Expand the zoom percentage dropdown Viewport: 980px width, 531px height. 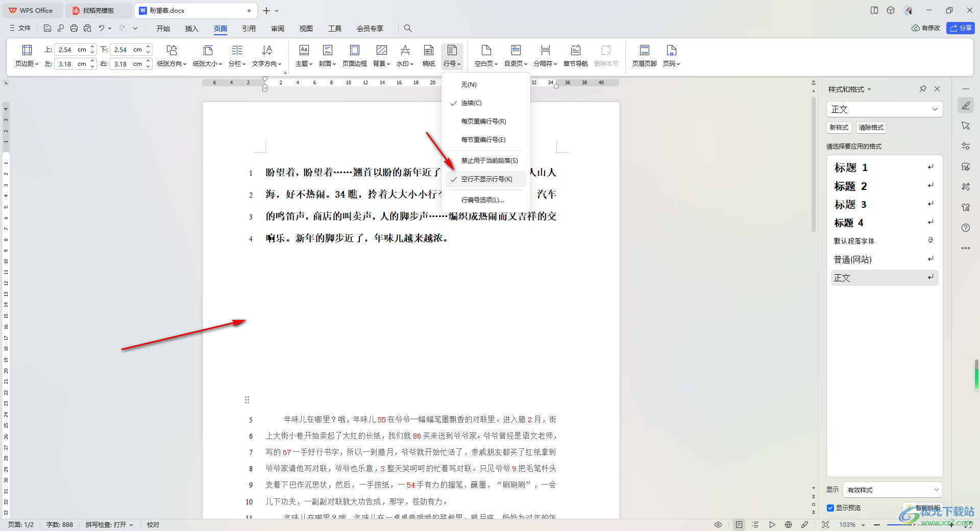click(x=863, y=525)
